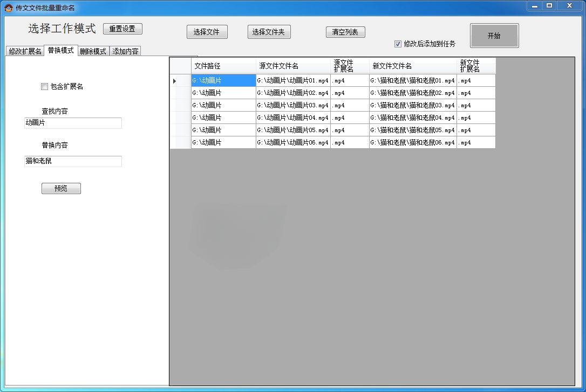586x392 pixels.
Task: Select the 替换模式 tab
Action: tap(60, 51)
